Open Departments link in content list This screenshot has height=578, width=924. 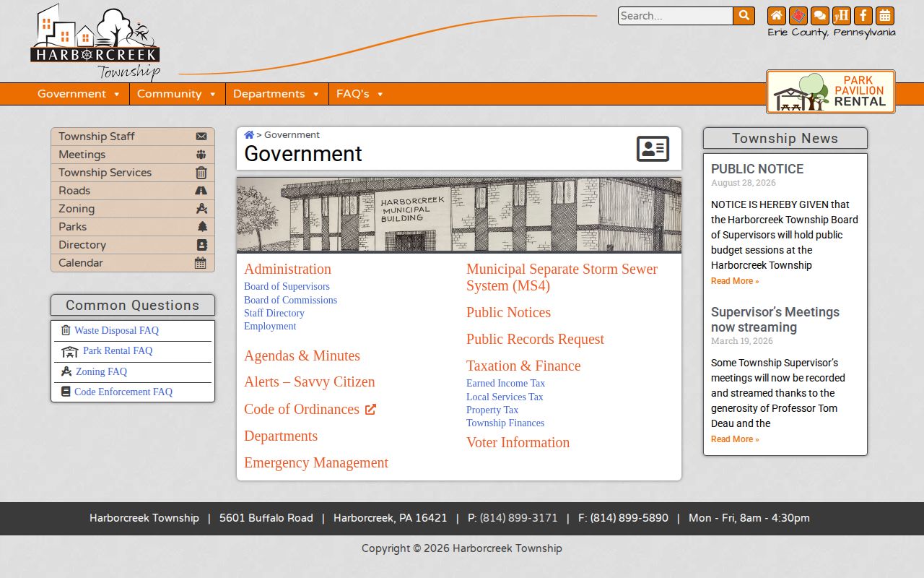(x=281, y=436)
